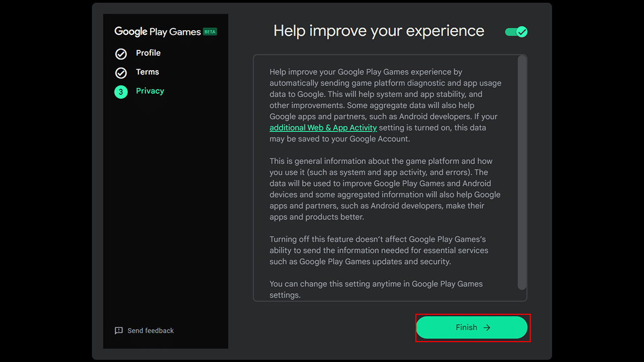The height and width of the screenshot is (362, 644).
Task: Go to the Profile step
Action: pos(148,53)
